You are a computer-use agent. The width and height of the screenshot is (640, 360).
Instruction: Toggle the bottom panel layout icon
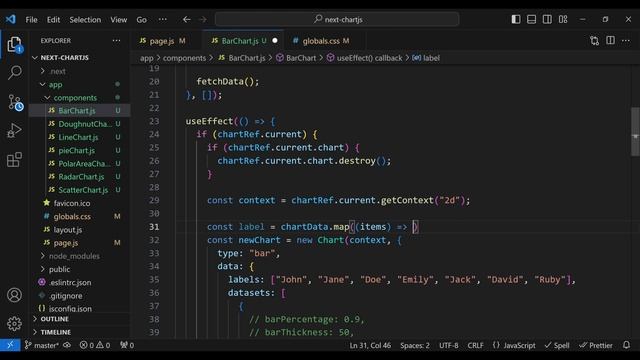(x=531, y=19)
